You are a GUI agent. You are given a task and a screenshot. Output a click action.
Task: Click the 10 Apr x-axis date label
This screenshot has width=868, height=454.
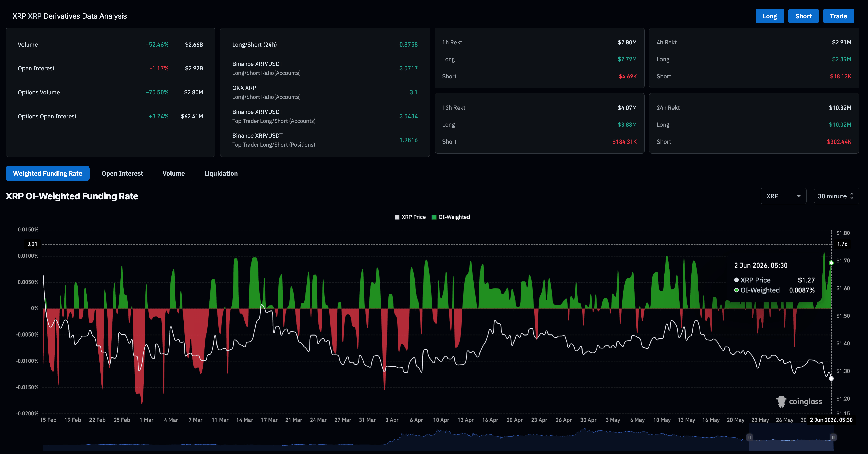pos(441,420)
